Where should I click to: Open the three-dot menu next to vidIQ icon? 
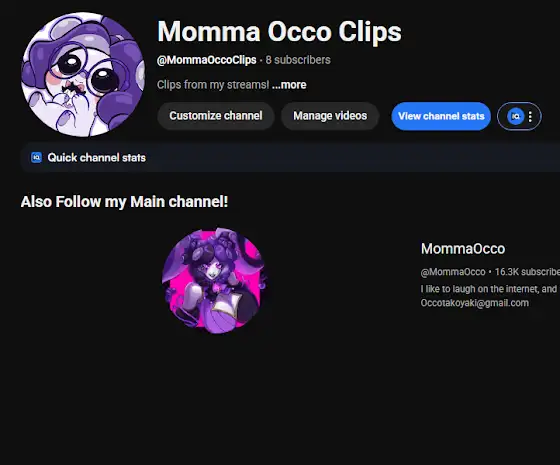point(530,116)
